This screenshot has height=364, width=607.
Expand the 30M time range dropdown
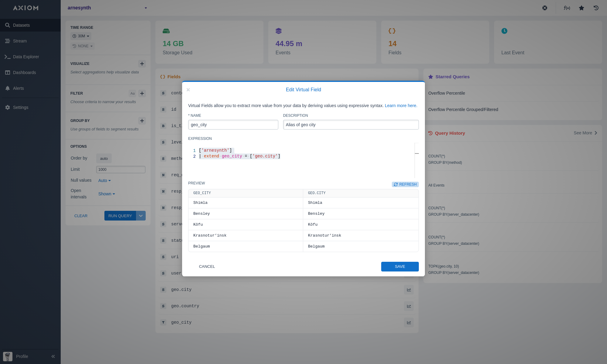81,36
